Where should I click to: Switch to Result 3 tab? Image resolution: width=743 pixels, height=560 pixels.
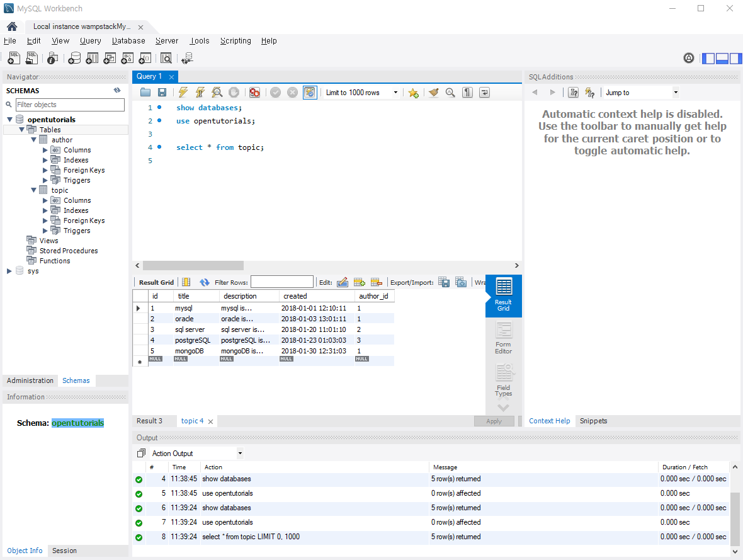pyautogui.click(x=149, y=421)
